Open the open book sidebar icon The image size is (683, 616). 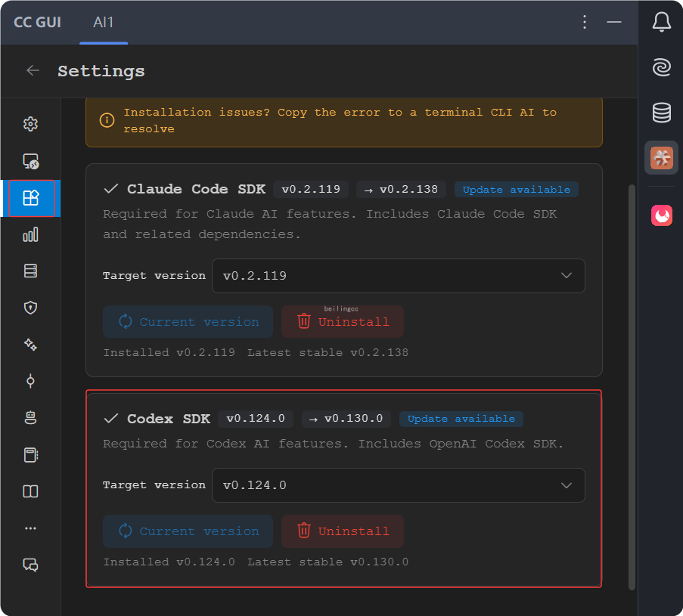(30, 491)
